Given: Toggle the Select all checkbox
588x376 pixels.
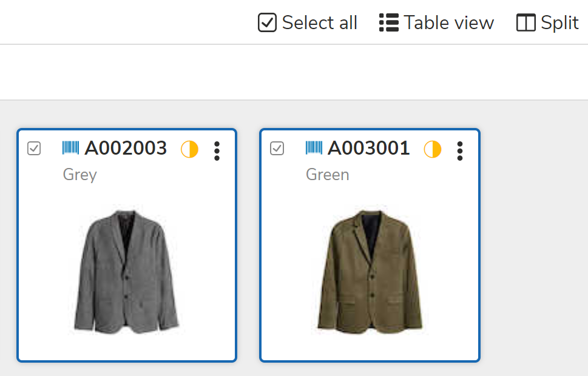Looking at the screenshot, I should tap(267, 22).
